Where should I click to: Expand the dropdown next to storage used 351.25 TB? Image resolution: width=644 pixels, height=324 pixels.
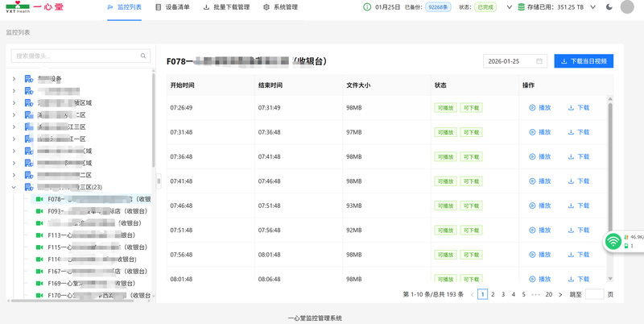(592, 7)
